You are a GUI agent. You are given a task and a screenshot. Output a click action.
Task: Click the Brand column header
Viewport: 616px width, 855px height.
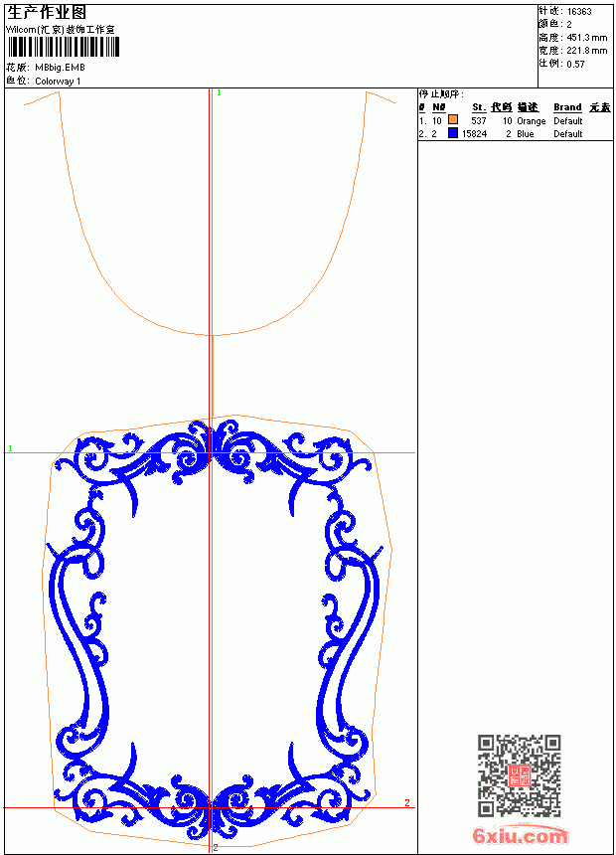click(567, 107)
